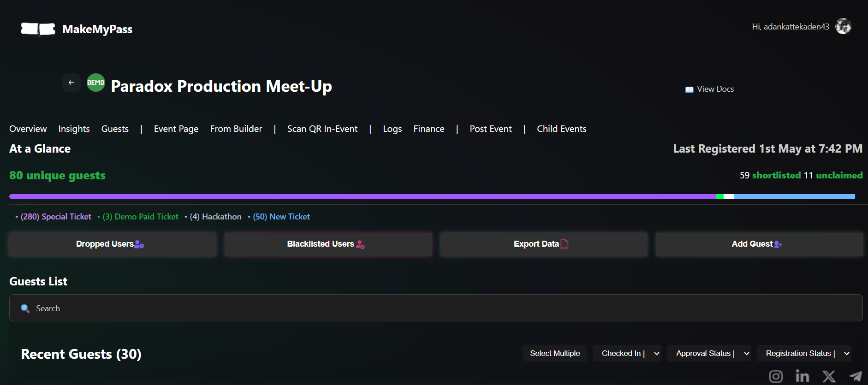Expand the Checked In dropdown
The image size is (868, 385).
pyautogui.click(x=627, y=353)
